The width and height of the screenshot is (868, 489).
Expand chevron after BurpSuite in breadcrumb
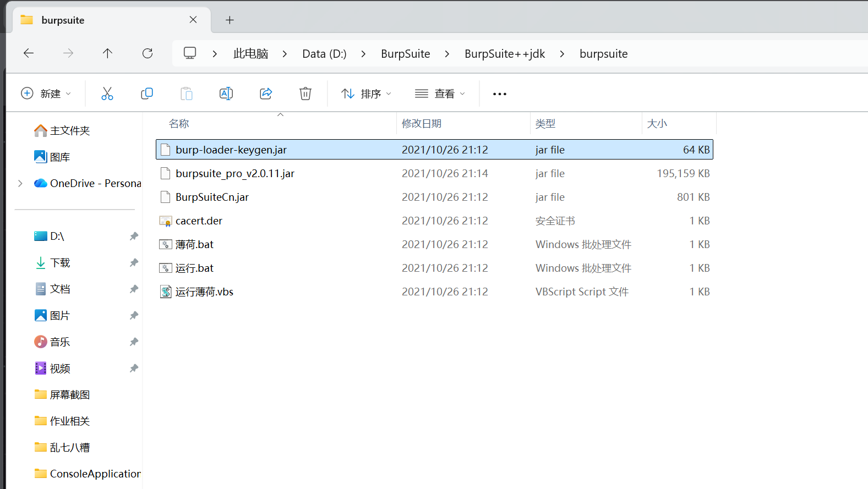447,54
